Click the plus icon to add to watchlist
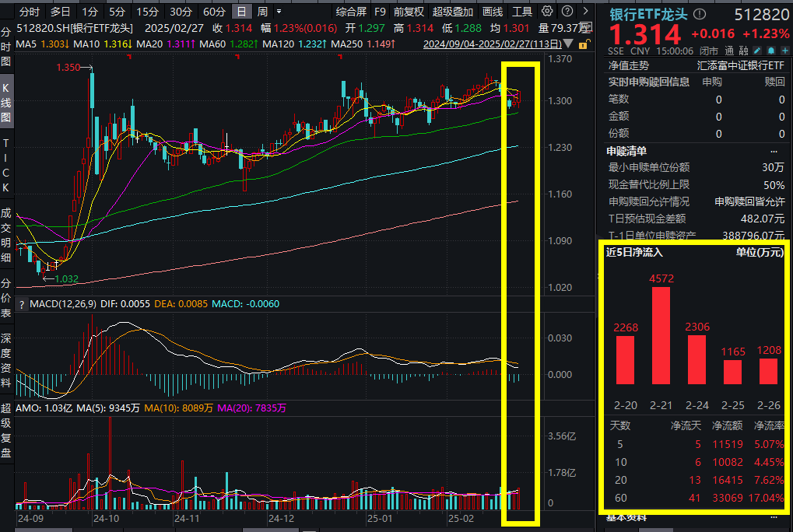This screenshot has width=793, height=532. (784, 51)
